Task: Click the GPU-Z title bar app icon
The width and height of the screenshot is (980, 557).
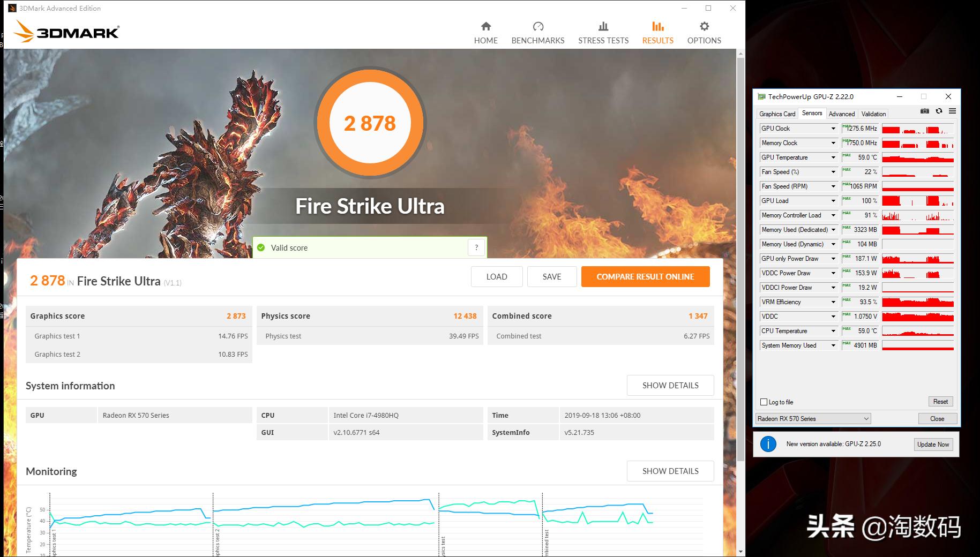Action: coord(761,96)
